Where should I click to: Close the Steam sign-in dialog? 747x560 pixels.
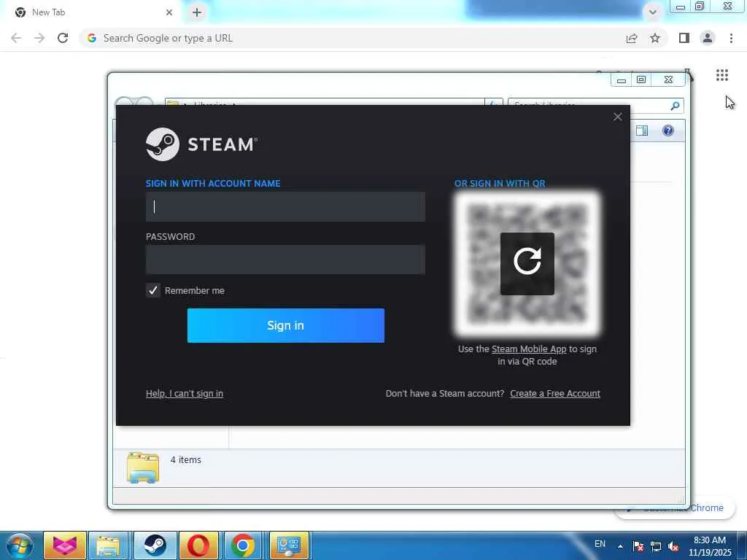618,117
